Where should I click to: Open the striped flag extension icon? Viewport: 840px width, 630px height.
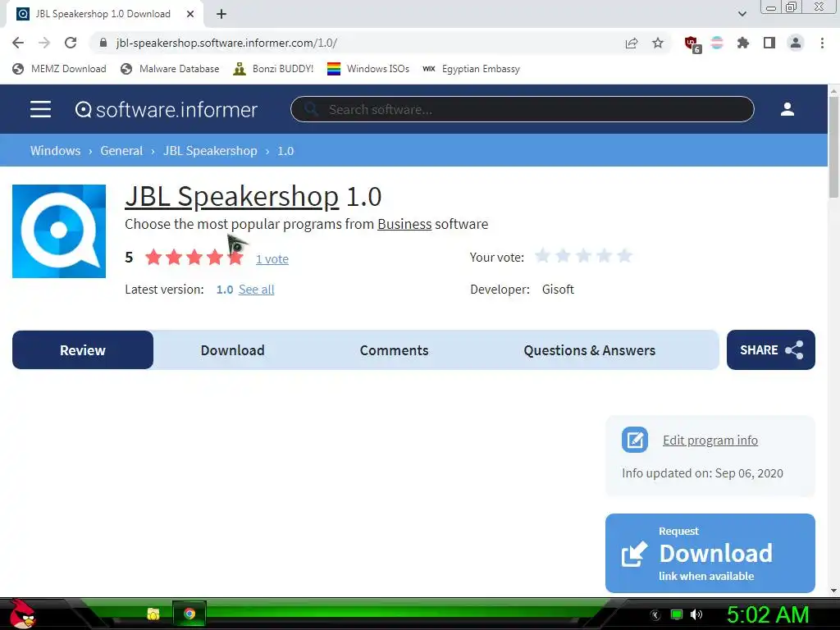pyautogui.click(x=717, y=43)
